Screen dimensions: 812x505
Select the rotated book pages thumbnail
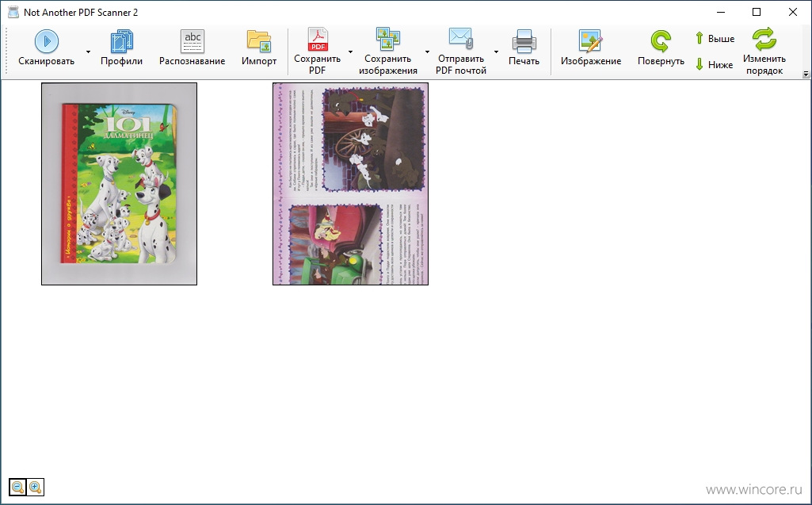click(x=351, y=184)
